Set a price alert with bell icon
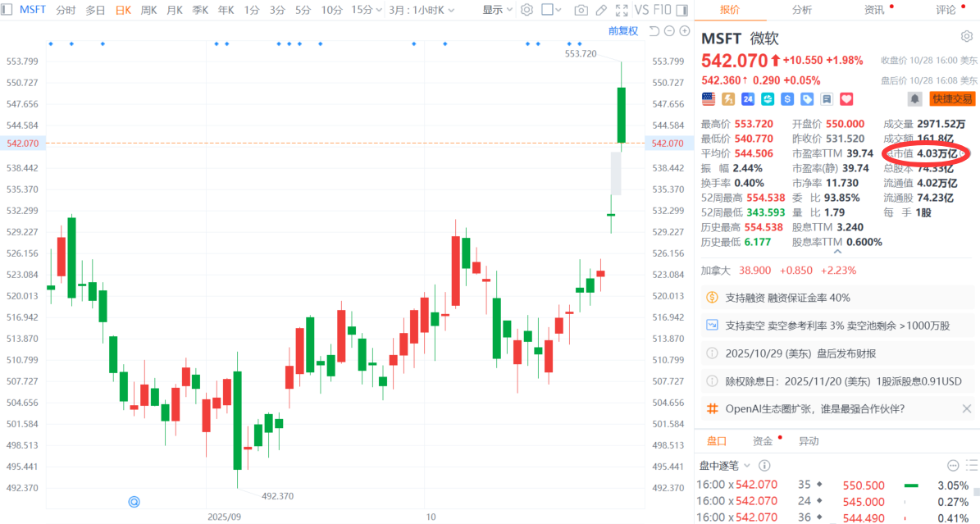 tap(915, 98)
